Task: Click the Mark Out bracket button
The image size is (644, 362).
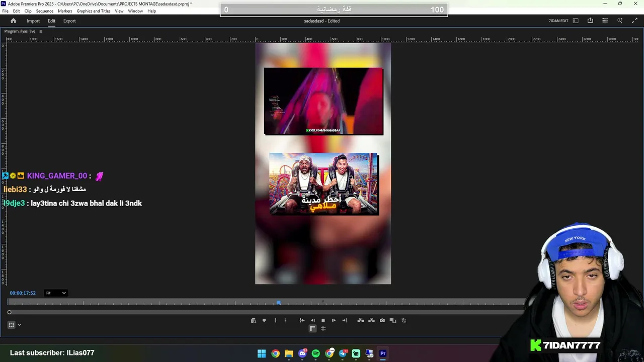Action: [285, 320]
